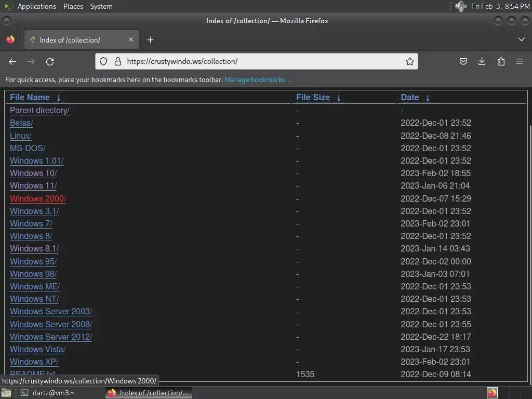Open the Windows Server 2003/ folder

click(51, 311)
